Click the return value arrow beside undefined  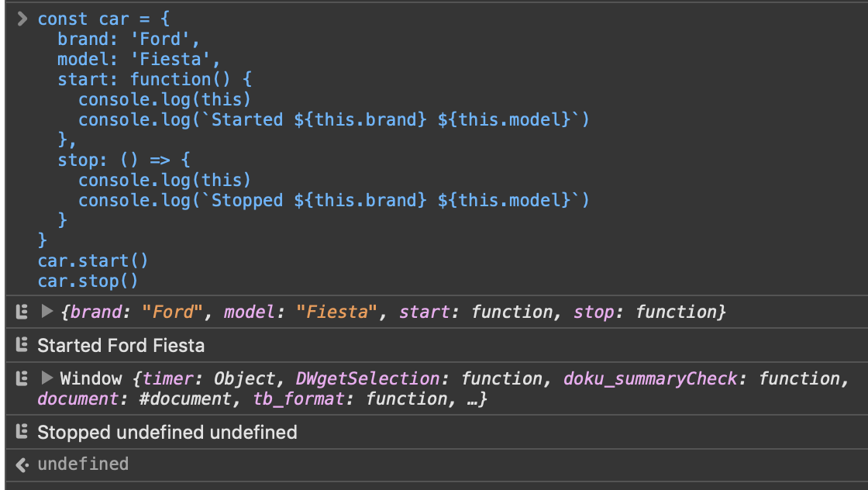click(22, 464)
